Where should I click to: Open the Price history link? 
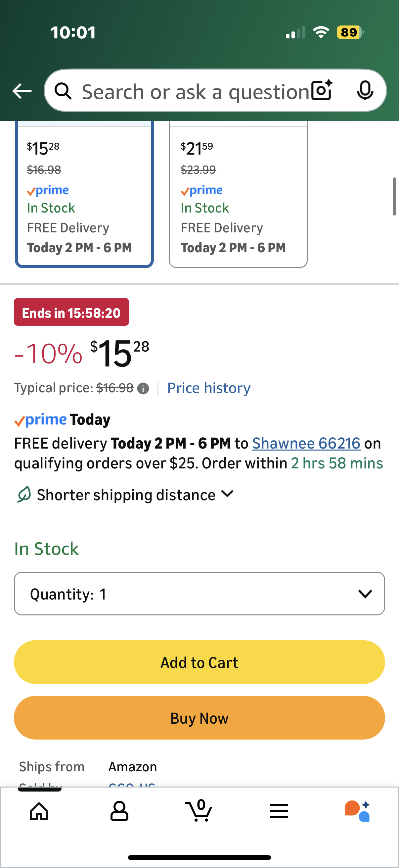point(209,388)
